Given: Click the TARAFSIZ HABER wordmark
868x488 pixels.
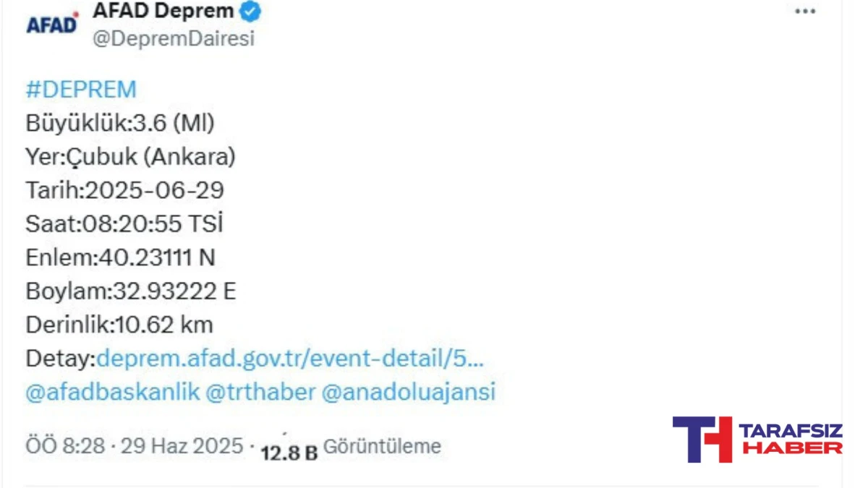Looking at the screenshot, I should 791,440.
